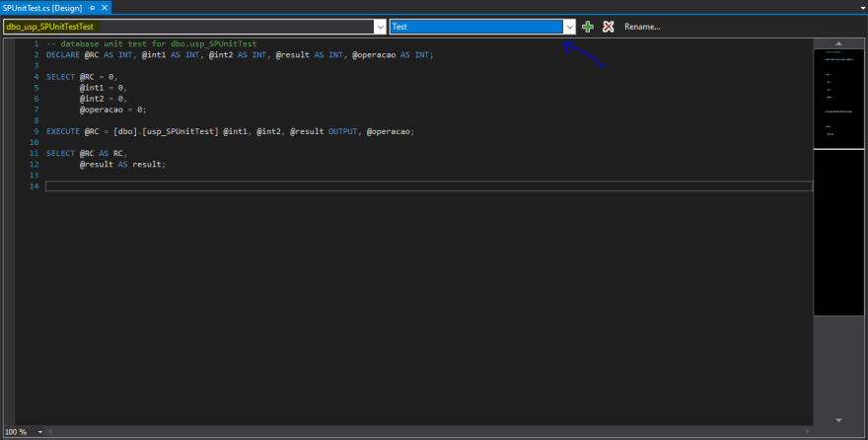The height and width of the screenshot is (440, 868).
Task: Click the comment line 'database unit test for dbo.usp_SPUnitTest'
Action: click(x=152, y=43)
